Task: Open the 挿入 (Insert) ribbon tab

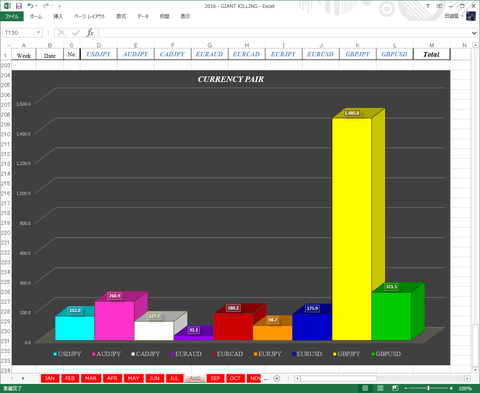Action: 58,16
